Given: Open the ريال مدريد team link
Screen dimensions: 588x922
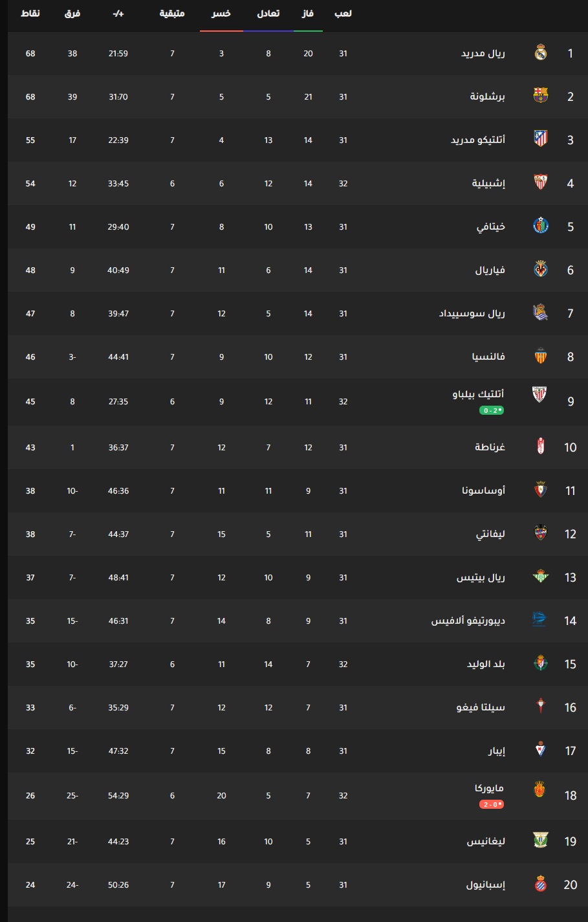Looking at the screenshot, I should (x=483, y=54).
